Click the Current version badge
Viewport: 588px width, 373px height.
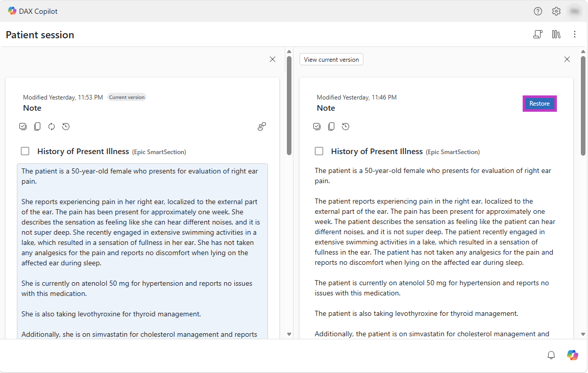pyautogui.click(x=127, y=97)
